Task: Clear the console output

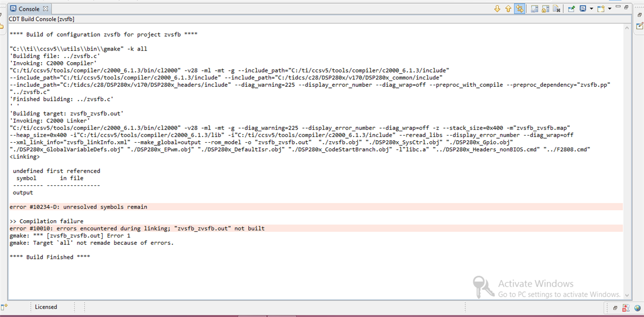Action: pyautogui.click(x=557, y=9)
